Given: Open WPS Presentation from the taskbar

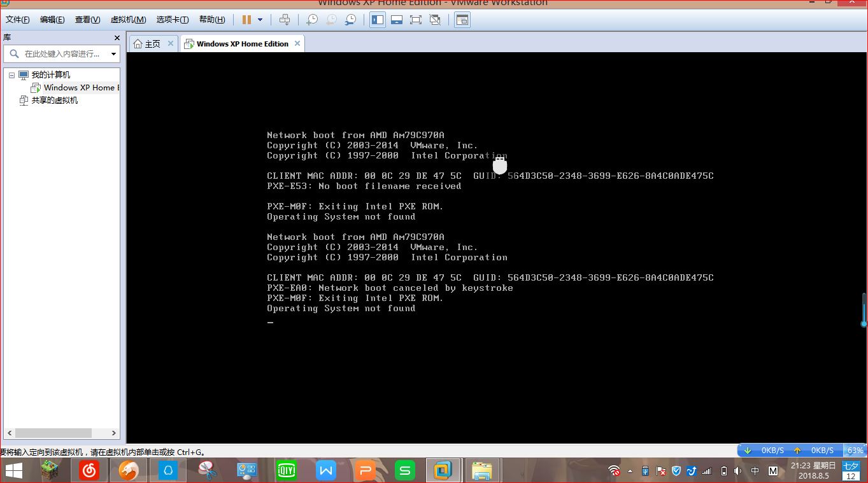Looking at the screenshot, I should tap(365, 471).
